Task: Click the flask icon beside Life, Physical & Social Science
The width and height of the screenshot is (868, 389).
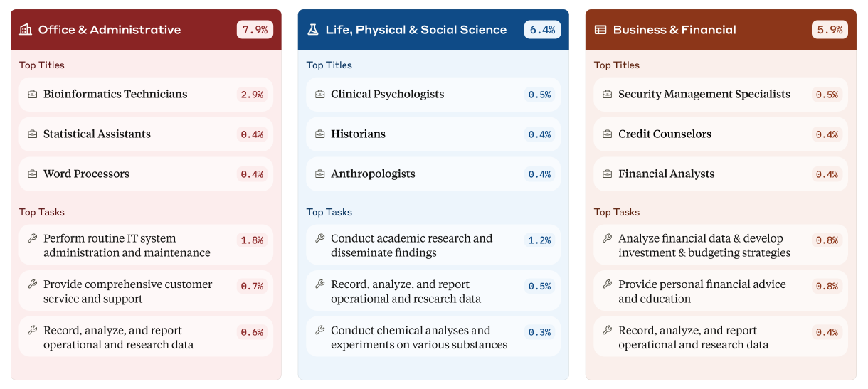Action: point(313,30)
